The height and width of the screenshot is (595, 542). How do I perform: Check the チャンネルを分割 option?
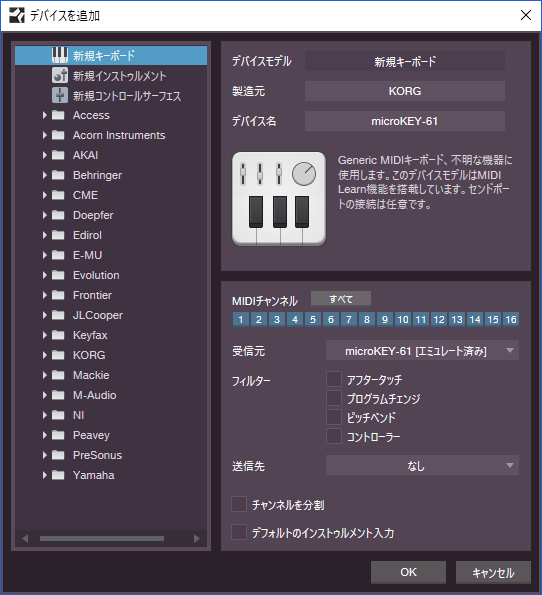[239, 504]
